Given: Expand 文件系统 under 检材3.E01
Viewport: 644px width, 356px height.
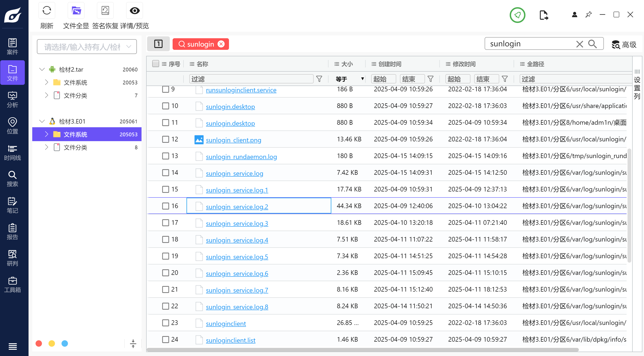Looking at the screenshot, I should (x=46, y=134).
